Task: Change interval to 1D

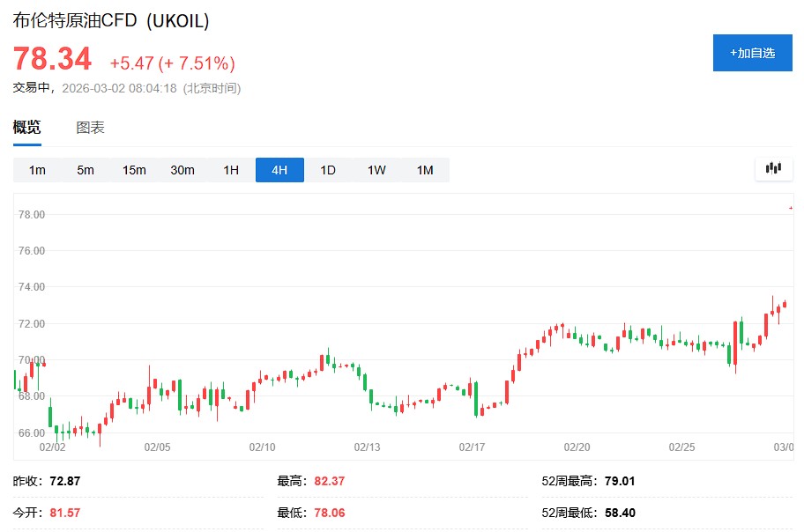Action: (x=328, y=170)
